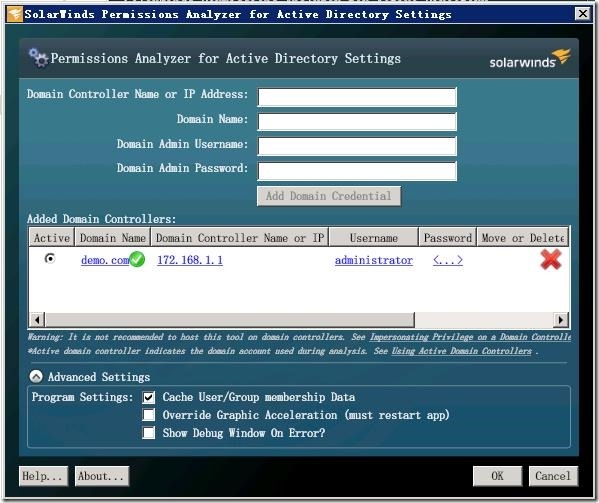
Task: Click Add Domain Credential button
Action: [329, 196]
